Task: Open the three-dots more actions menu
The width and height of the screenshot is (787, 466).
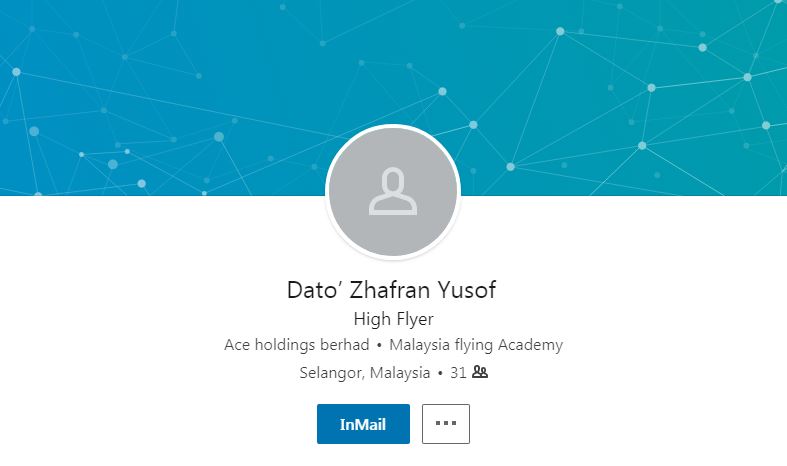Action: click(446, 424)
